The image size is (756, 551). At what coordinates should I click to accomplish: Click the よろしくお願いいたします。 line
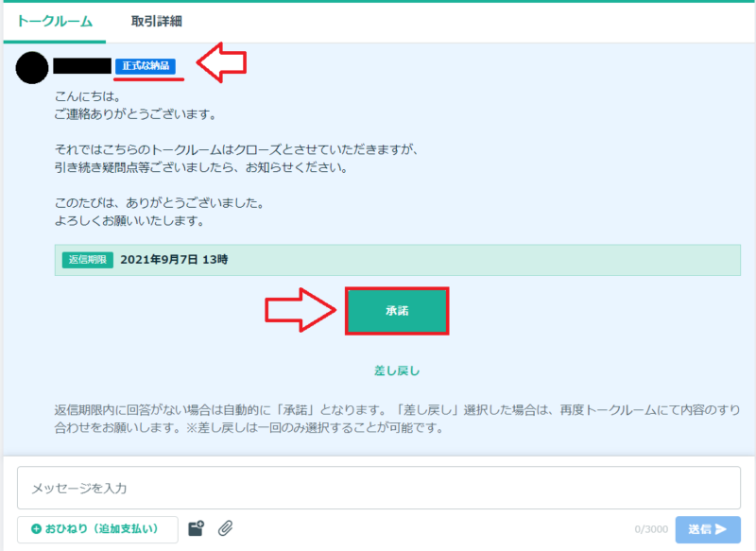[130, 221]
